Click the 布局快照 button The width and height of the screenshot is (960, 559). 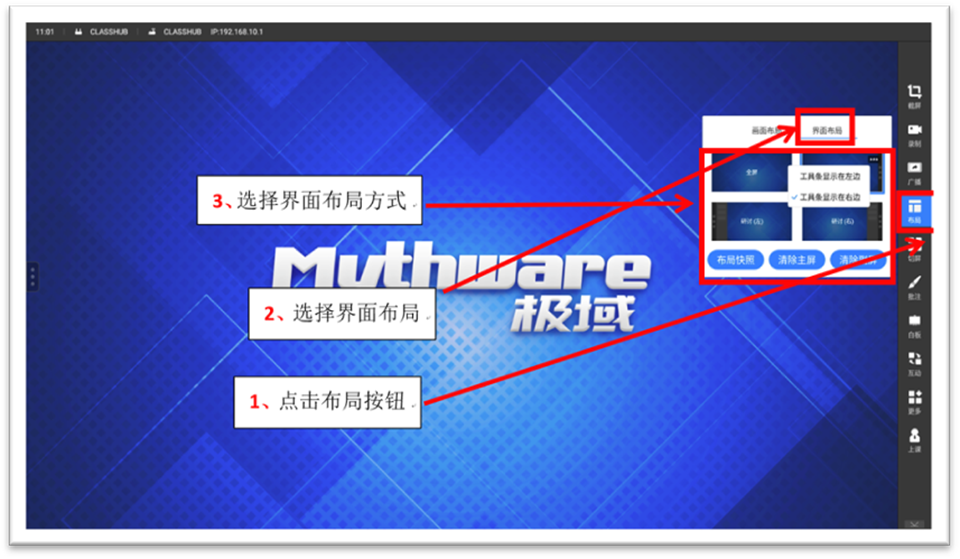(735, 259)
